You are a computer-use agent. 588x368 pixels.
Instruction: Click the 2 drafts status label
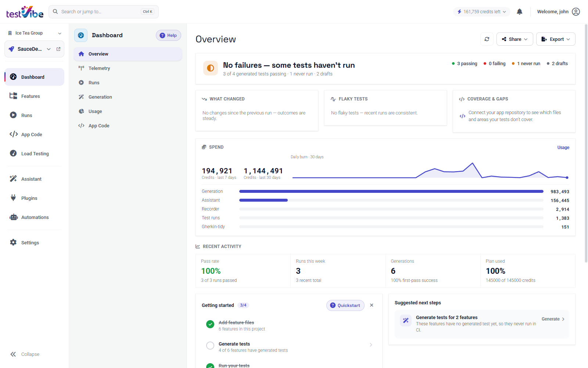point(557,64)
